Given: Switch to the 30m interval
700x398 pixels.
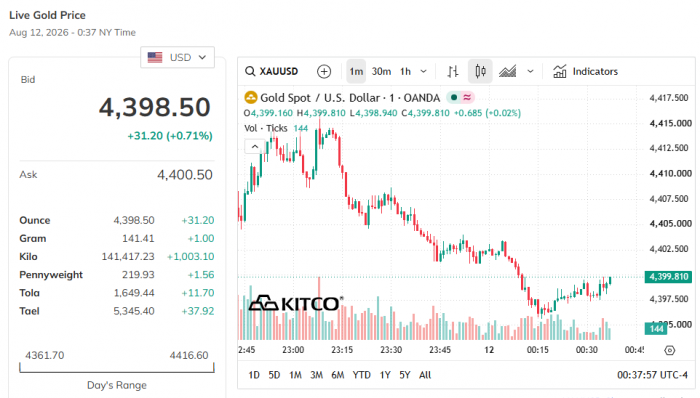Looking at the screenshot, I should (x=381, y=71).
